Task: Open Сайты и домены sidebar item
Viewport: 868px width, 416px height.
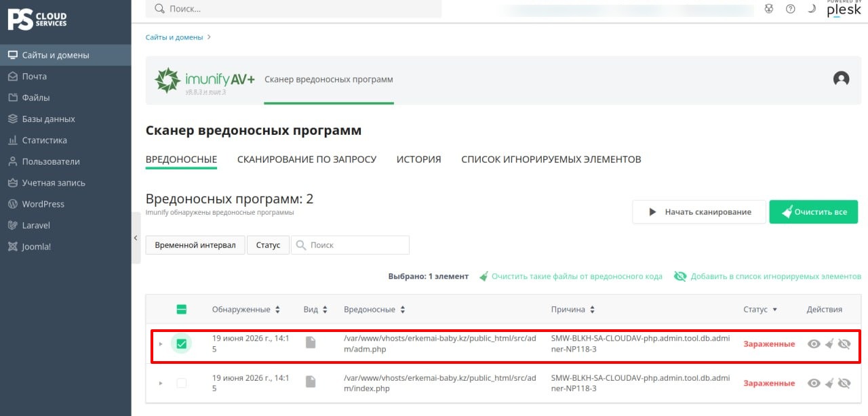Action: pyautogui.click(x=65, y=55)
